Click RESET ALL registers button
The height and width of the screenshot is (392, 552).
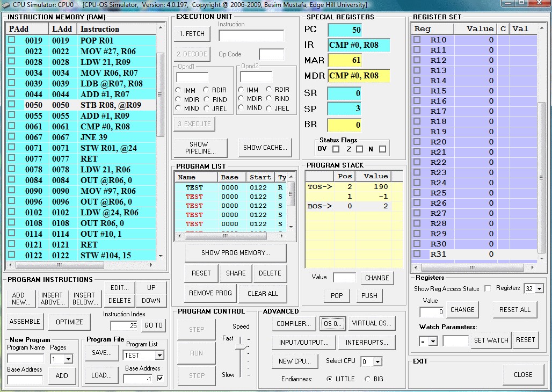point(515,310)
